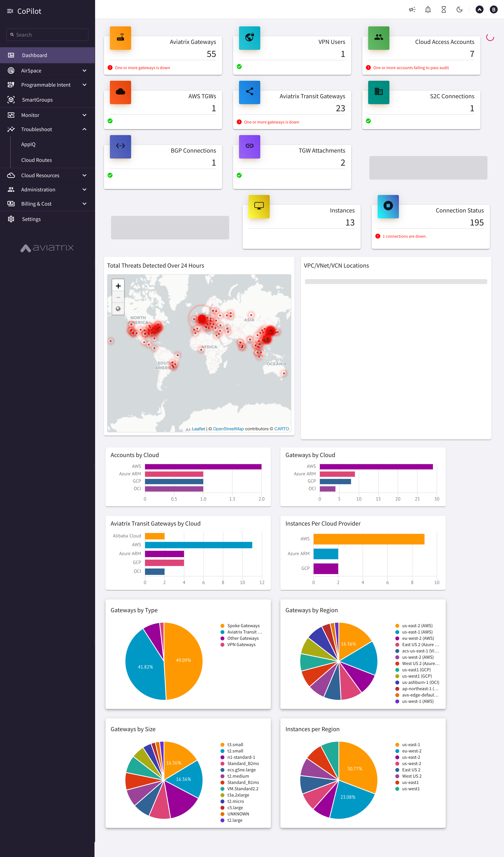Viewport: 504px width, 857px height.
Task: Select the SmartGroups icon in the sidebar
Action: [11, 100]
